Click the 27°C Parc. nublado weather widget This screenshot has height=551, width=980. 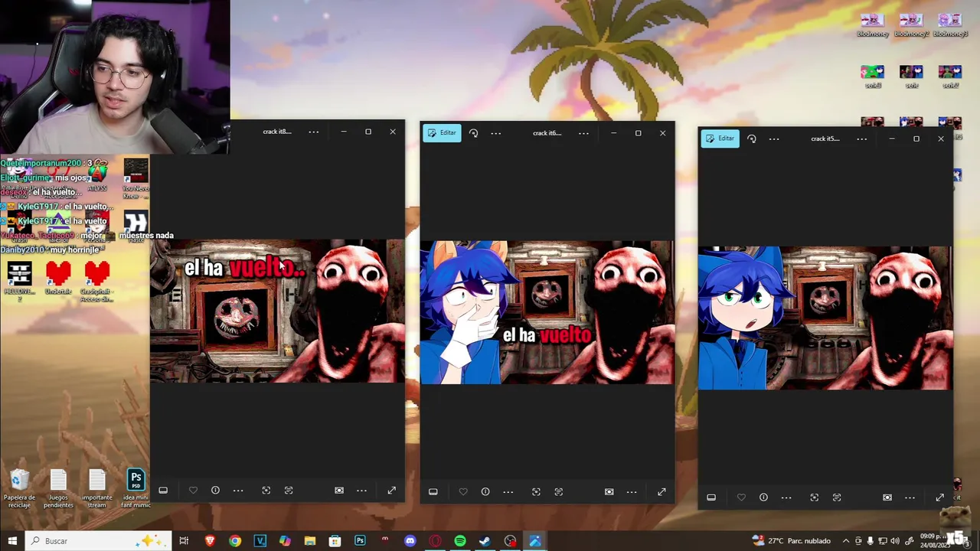tap(792, 541)
